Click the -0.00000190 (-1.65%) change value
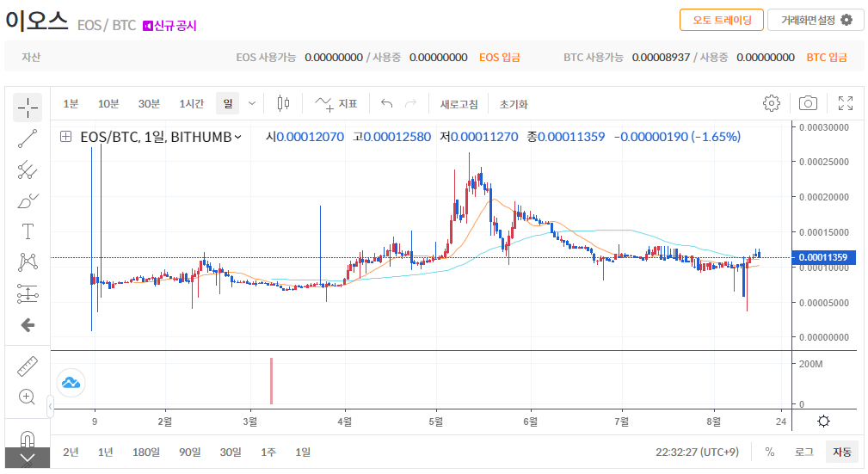Image resolution: width=868 pixels, height=474 pixels. pos(677,137)
